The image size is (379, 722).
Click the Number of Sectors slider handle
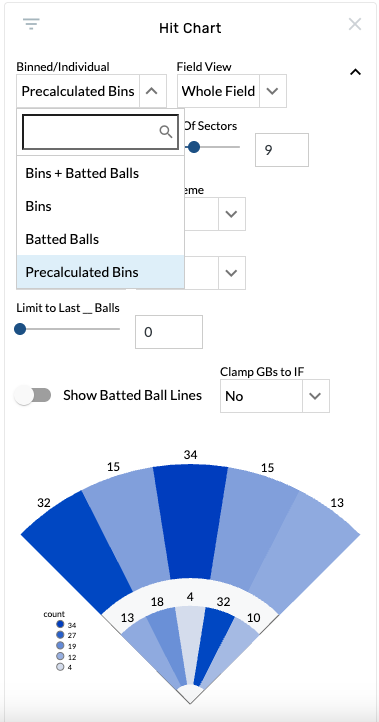[194, 147]
